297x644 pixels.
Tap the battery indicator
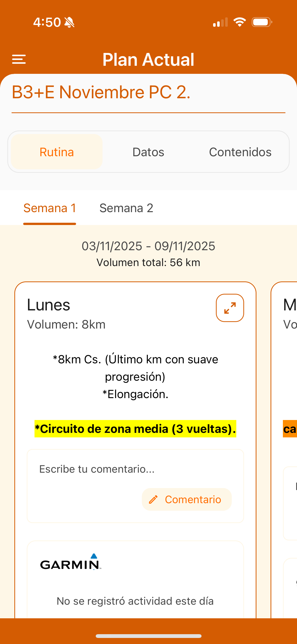pos(261,22)
